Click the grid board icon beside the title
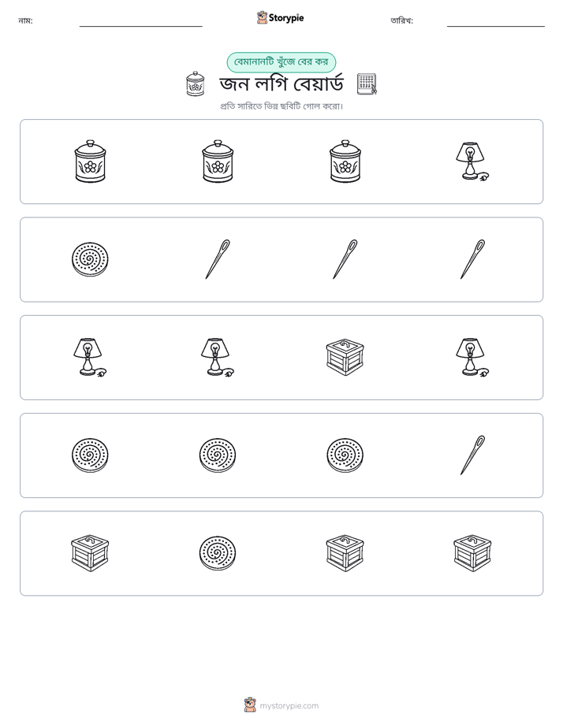The image size is (563, 728). [367, 84]
